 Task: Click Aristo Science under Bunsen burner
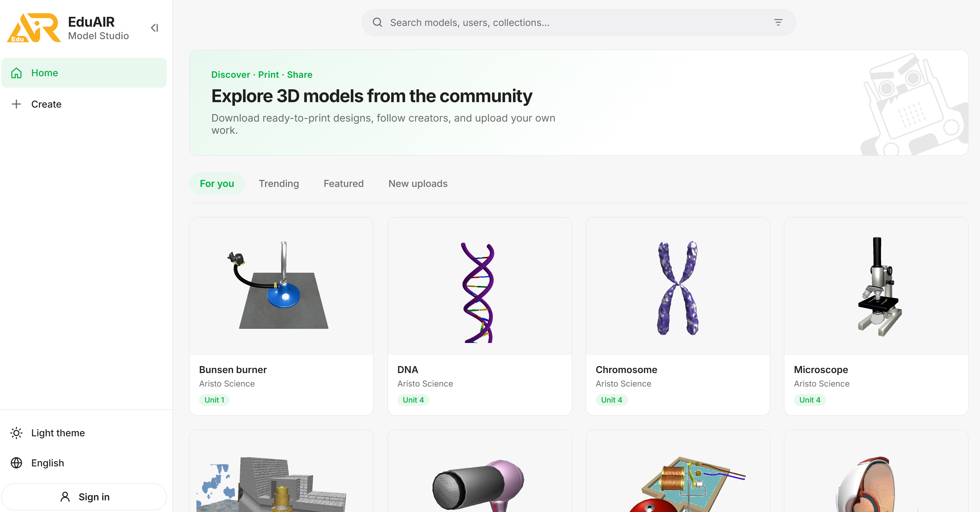[227, 384]
